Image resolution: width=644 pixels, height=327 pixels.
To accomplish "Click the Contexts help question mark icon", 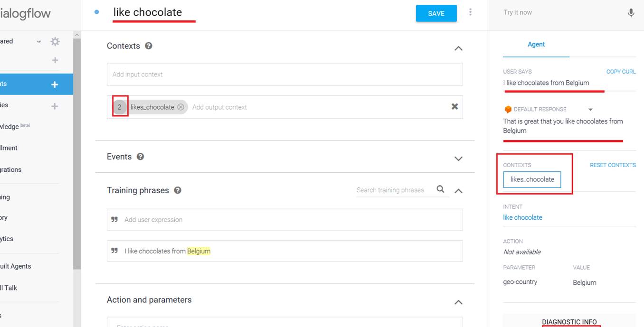I will 149,46.
